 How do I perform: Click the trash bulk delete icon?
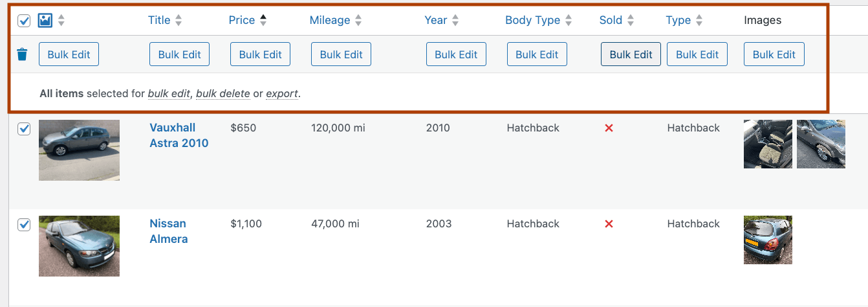click(23, 54)
